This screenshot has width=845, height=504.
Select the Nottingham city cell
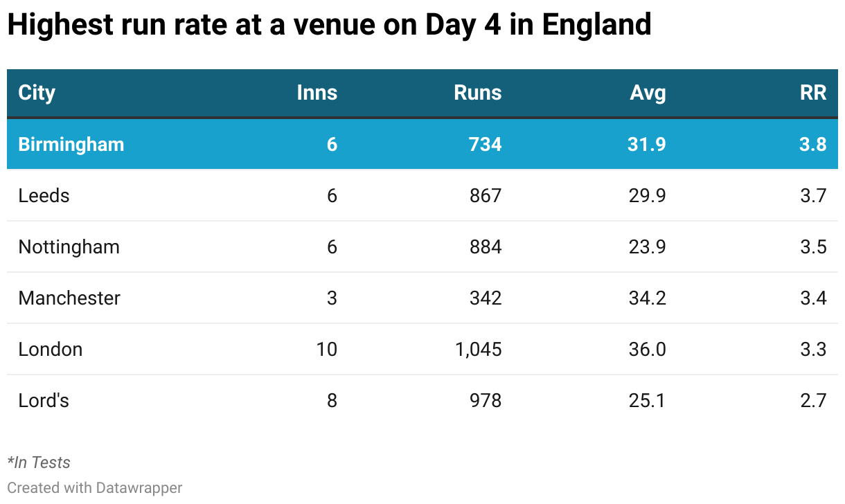69,246
